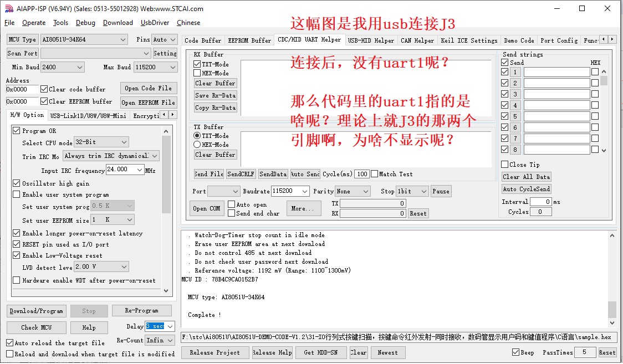Screen dimensions: 623x364
Task: Check Hardware enable WDT after power-on-reset
Action: tap(16, 280)
